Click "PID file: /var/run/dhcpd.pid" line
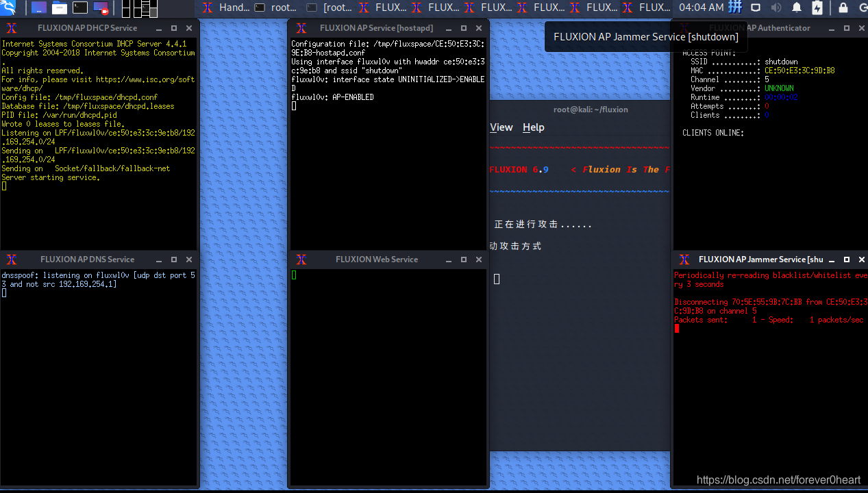The image size is (868, 493). (59, 115)
